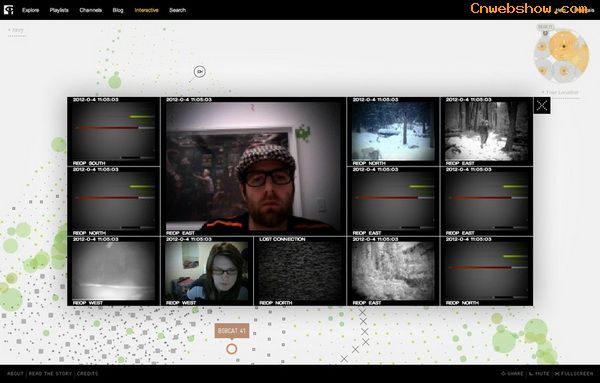600x383 pixels.
Task: Click the camera marker icon on the map
Action: pyautogui.click(x=199, y=72)
